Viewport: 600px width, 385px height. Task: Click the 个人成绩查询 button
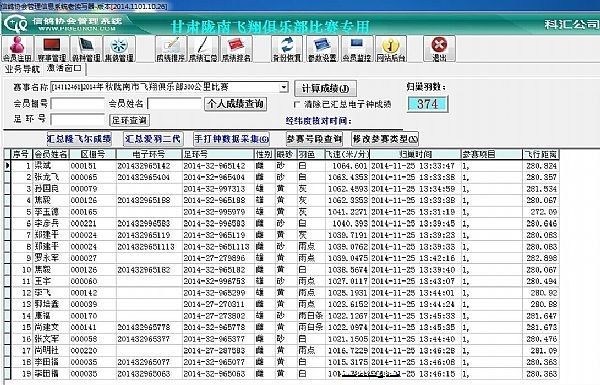coord(236,104)
